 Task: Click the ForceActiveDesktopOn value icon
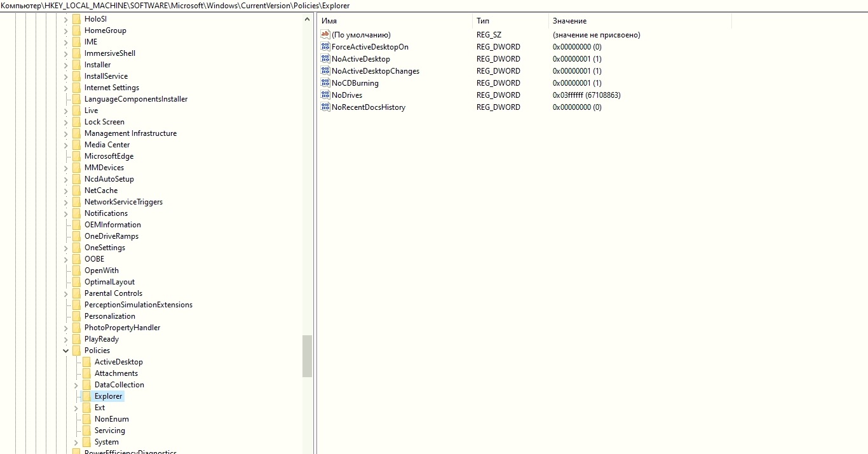tap(325, 47)
